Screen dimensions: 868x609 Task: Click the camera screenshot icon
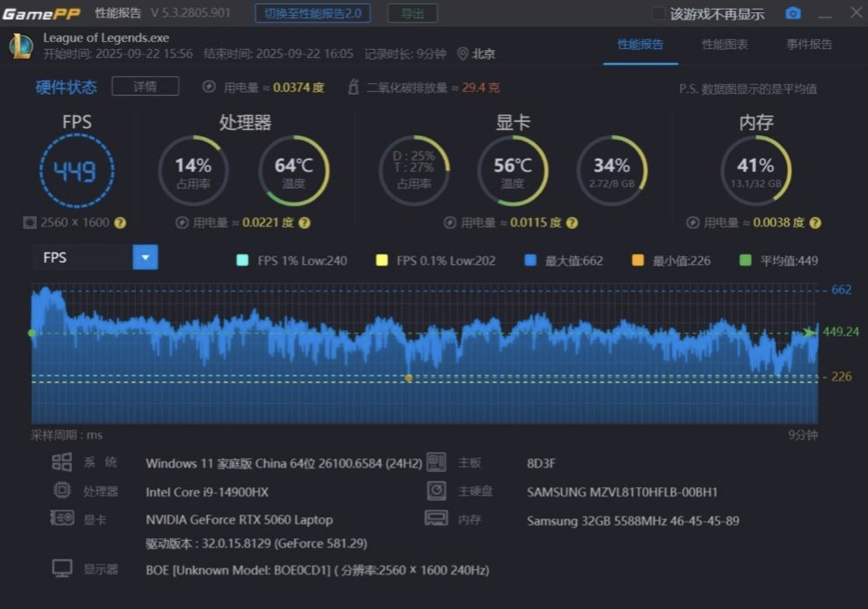click(x=793, y=14)
